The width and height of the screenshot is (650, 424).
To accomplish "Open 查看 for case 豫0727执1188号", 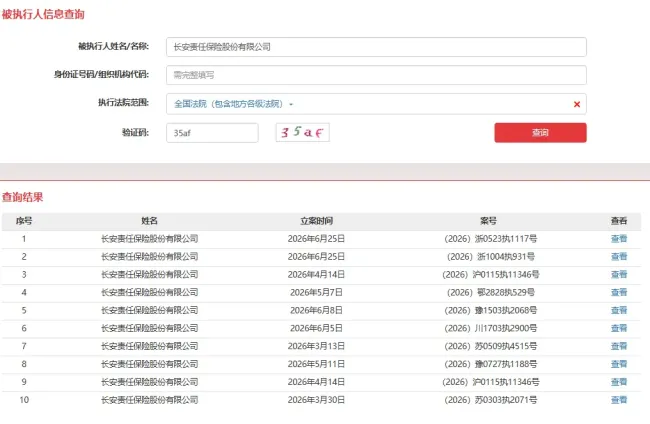I will pos(619,364).
